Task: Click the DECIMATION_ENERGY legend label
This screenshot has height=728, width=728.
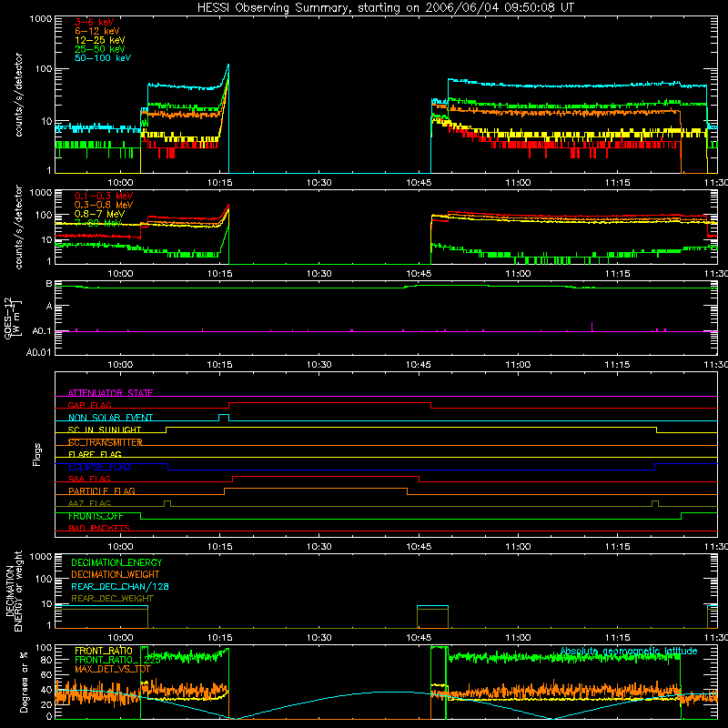Action: tap(116, 562)
